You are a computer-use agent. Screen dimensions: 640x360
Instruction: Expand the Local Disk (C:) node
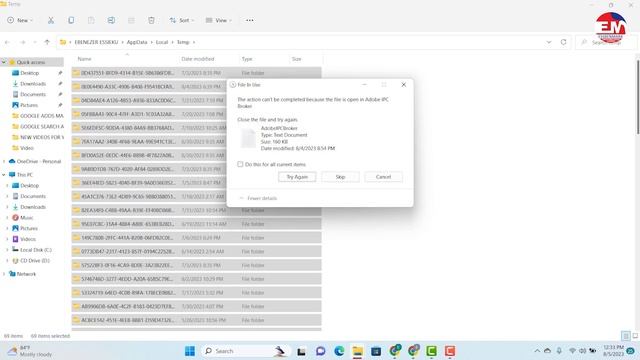pyautogui.click(x=7, y=250)
